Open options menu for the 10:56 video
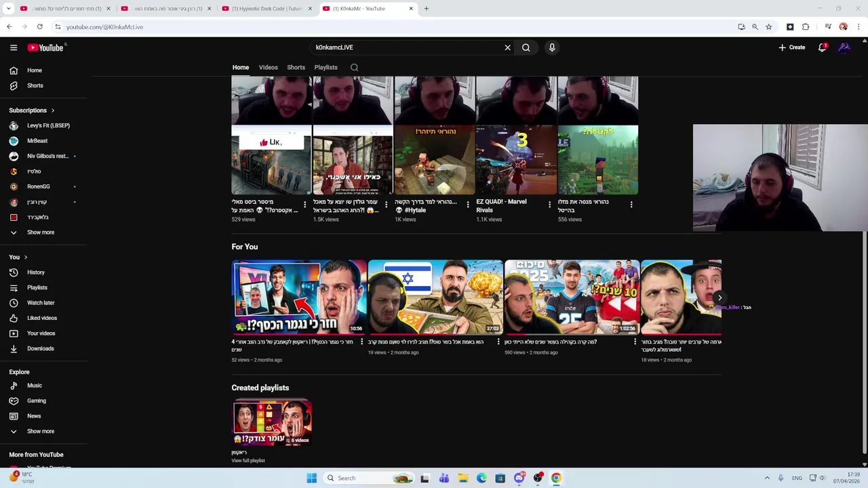 pyautogui.click(x=361, y=342)
